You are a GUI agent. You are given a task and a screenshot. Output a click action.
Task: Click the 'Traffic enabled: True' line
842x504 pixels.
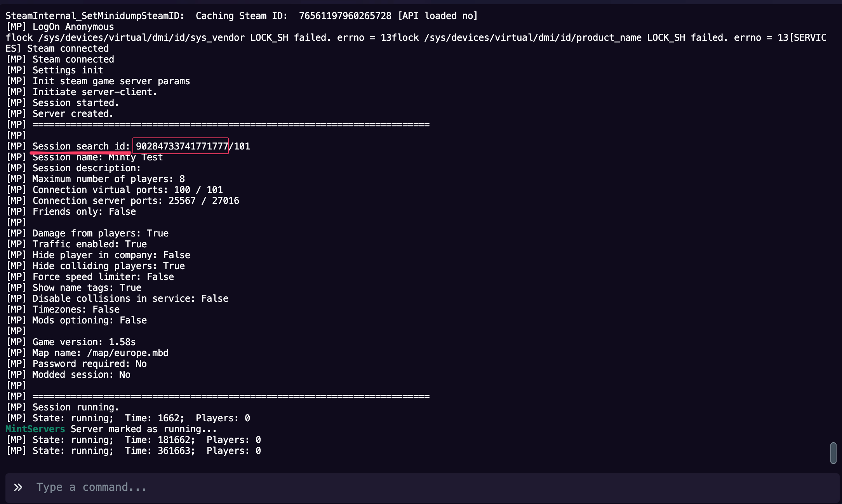pyautogui.click(x=89, y=244)
